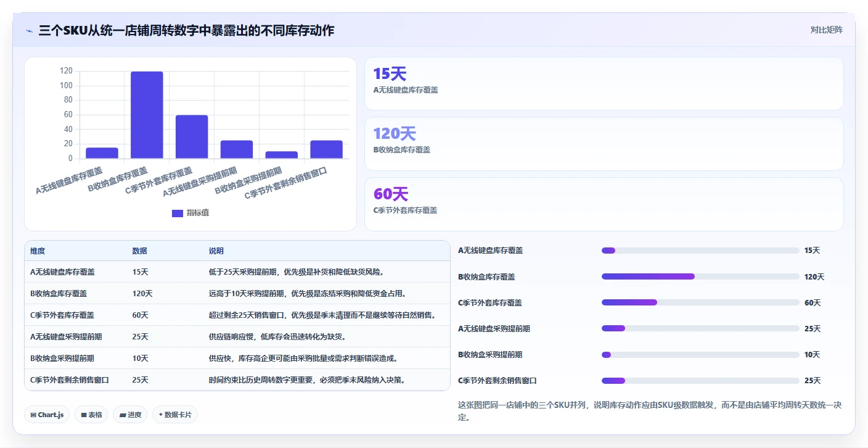
Task: Click the table explanation starting 供应链响应慢
Action: click(x=277, y=336)
